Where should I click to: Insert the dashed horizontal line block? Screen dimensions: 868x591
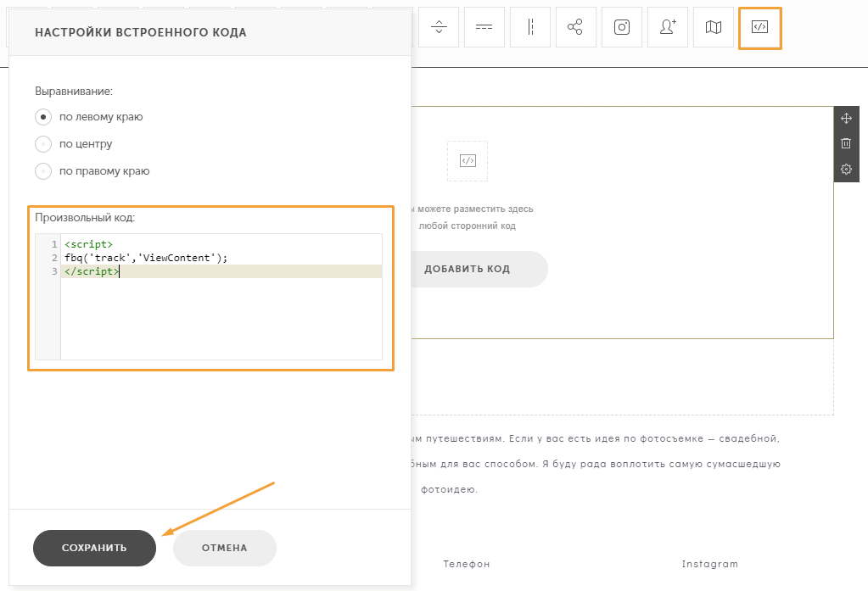pos(484,27)
